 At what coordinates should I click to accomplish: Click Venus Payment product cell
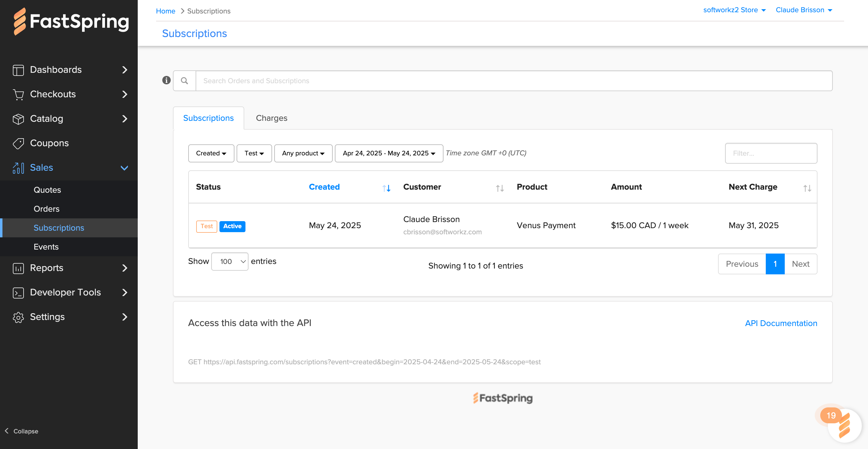(546, 225)
